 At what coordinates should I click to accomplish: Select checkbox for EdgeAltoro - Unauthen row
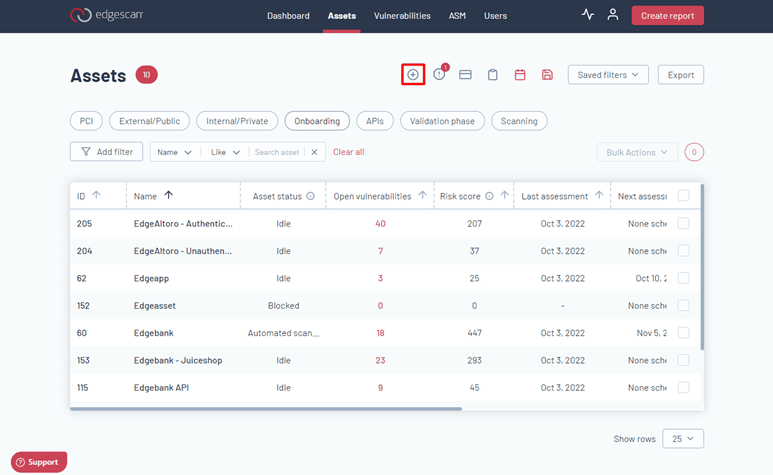683,251
